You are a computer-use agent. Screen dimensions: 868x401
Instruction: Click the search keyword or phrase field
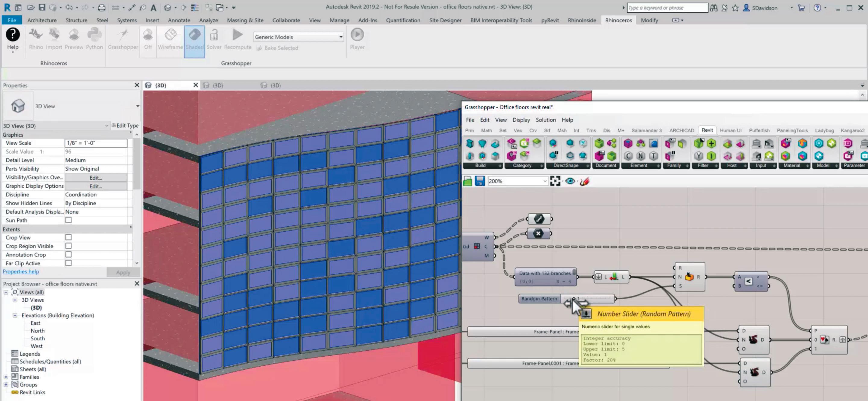coord(667,8)
